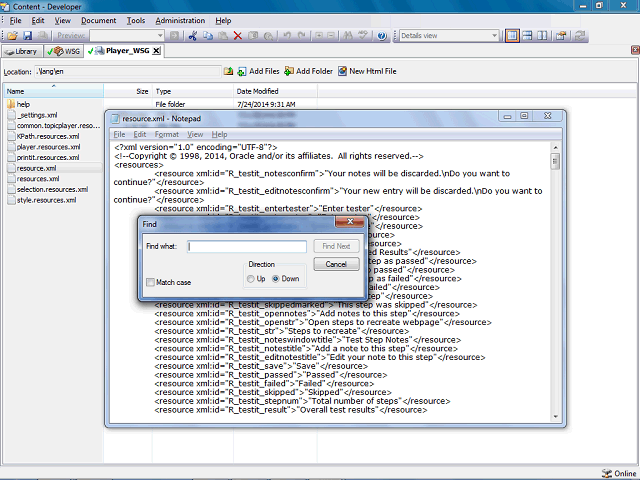640x480 pixels.
Task: Click the Find binoculars toolbar icon
Action: (348, 36)
